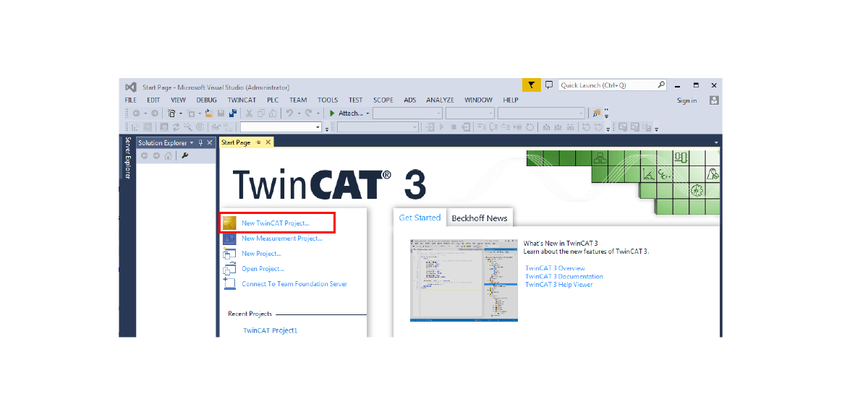This screenshot has width=868, height=412.
Task: Open the FILE menu
Action: pos(130,100)
